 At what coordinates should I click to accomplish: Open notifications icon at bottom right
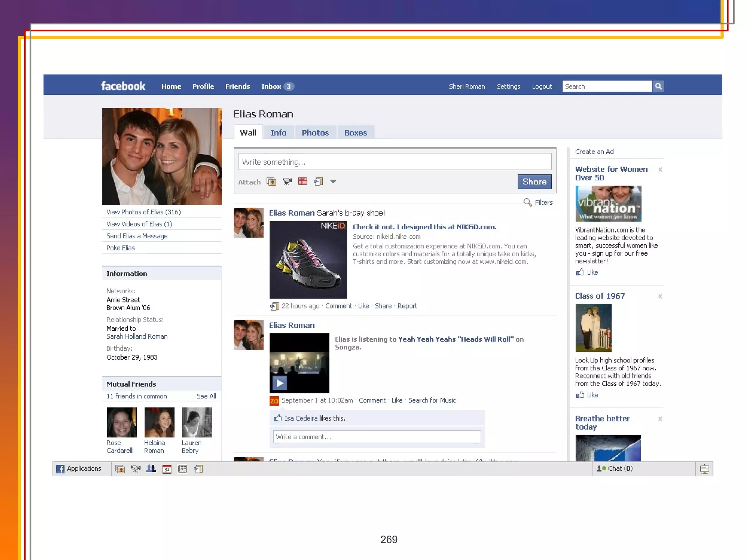[x=704, y=469]
